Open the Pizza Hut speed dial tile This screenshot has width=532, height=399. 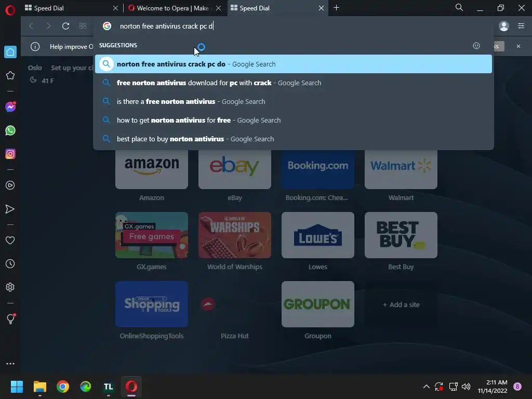[235, 304]
